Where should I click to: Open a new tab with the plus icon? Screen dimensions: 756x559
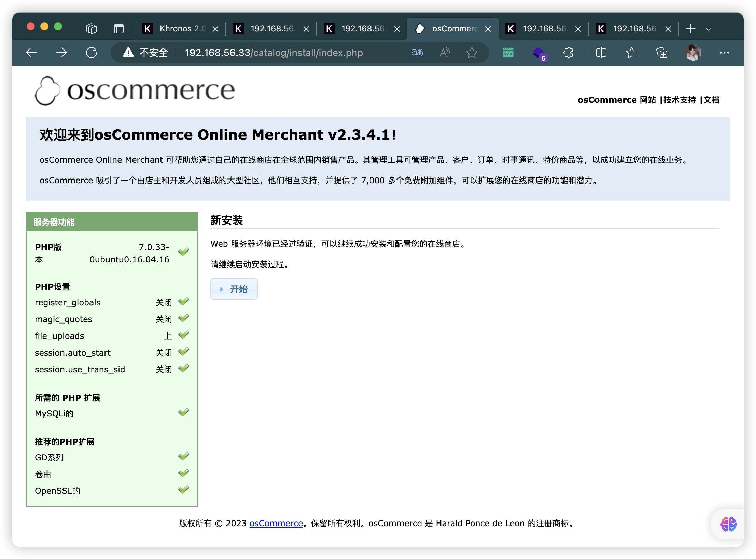(691, 29)
